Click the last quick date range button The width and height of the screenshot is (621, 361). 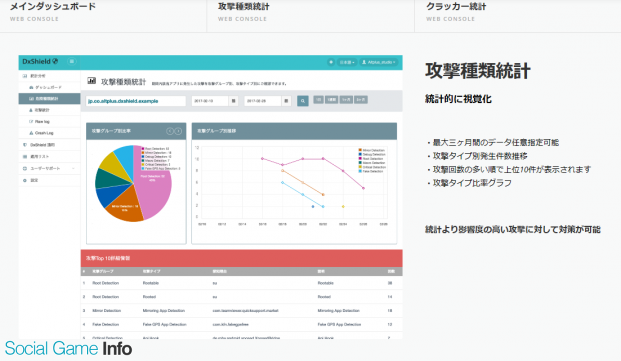pyautogui.click(x=361, y=99)
